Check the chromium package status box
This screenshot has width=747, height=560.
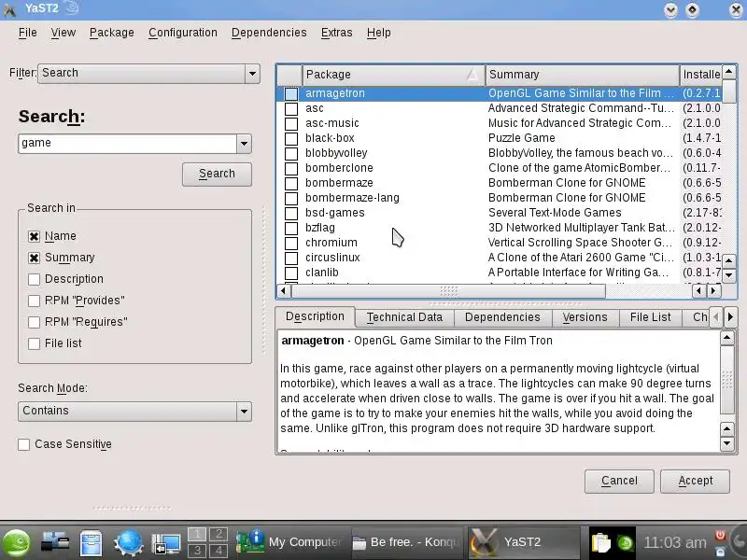(291, 243)
